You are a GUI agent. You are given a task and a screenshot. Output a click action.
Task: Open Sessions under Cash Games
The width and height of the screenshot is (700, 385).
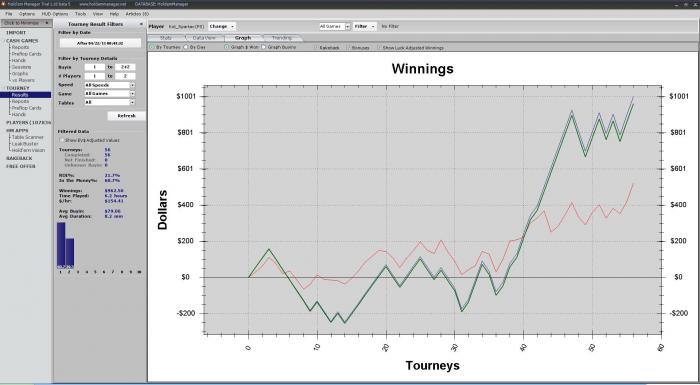pos(21,67)
